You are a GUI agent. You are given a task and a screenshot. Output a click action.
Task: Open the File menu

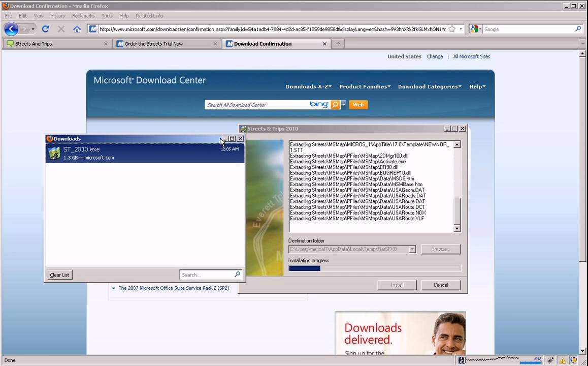(x=8, y=16)
